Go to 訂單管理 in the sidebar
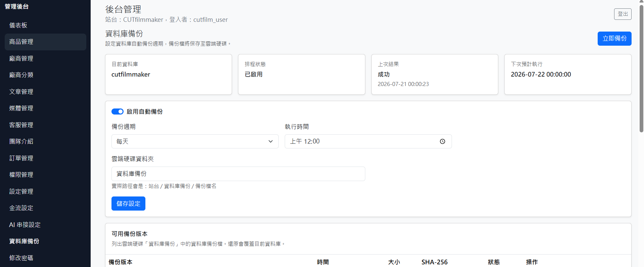Image resolution: width=644 pixels, height=267 pixels. (x=45, y=158)
